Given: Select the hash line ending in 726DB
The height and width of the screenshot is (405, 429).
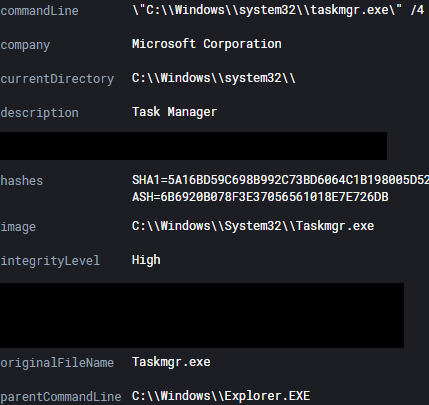Looking at the screenshot, I should tap(260, 197).
